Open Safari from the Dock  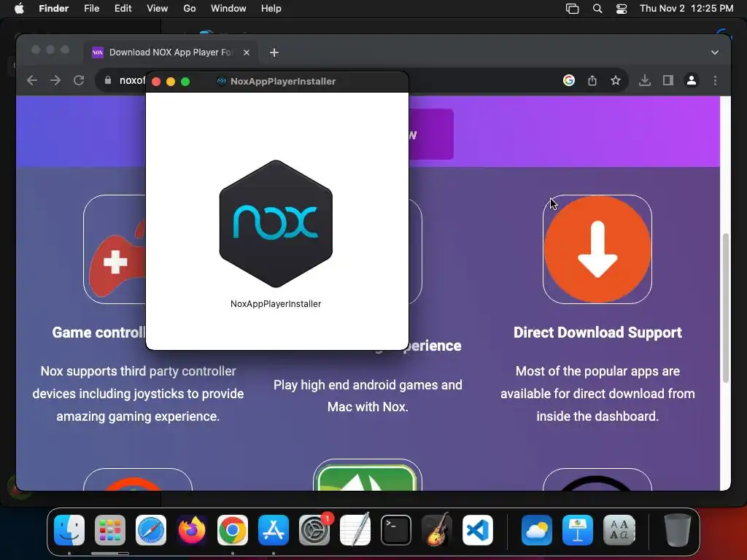pyautogui.click(x=151, y=530)
